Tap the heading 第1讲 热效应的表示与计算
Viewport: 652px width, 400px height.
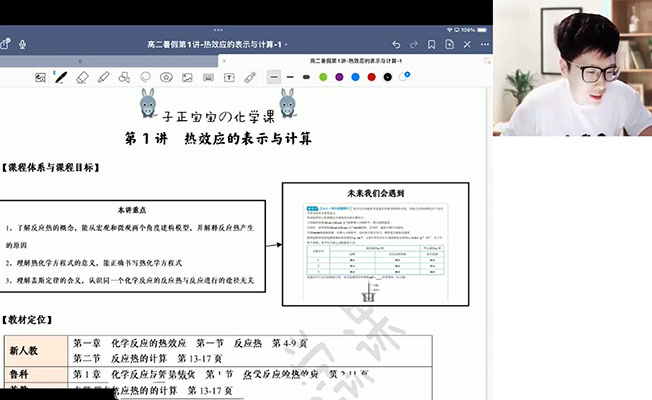[218, 138]
